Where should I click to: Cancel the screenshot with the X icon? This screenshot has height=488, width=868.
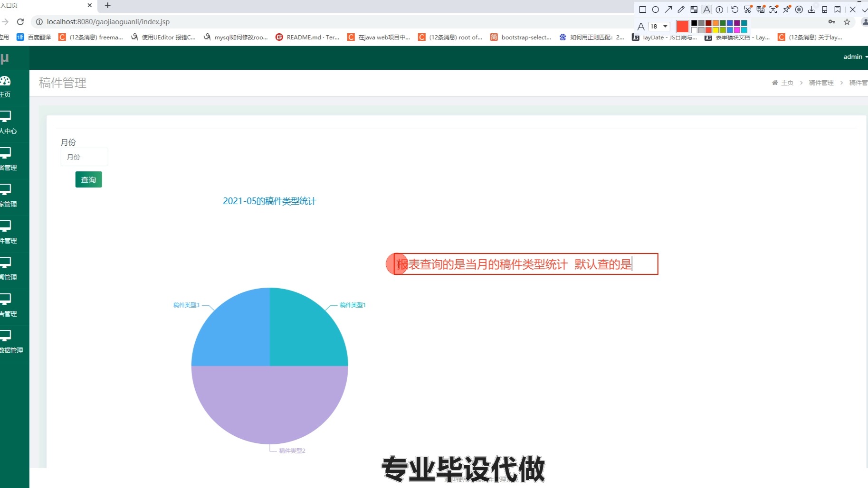[853, 9]
